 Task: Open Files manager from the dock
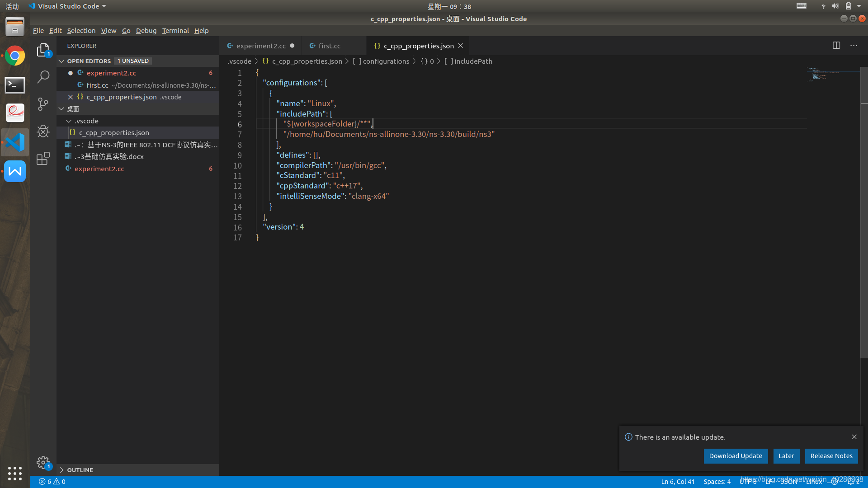coord(15,27)
